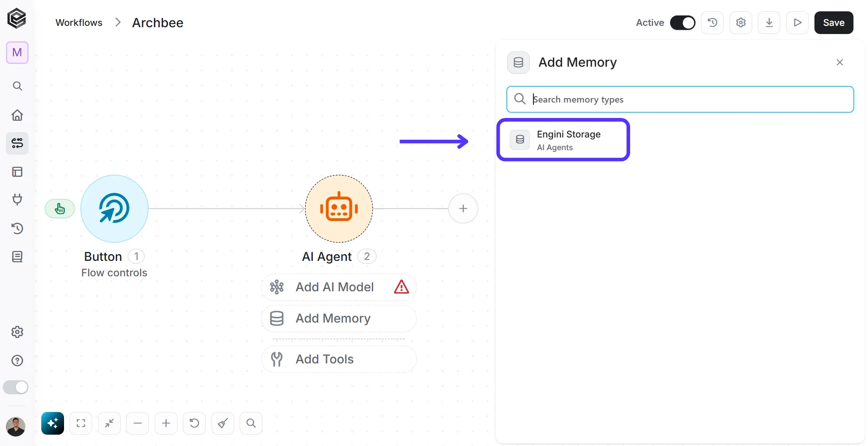Viewport: 868px width, 446px height.
Task: Open workflow settings gear in the top bar
Action: 741,23
